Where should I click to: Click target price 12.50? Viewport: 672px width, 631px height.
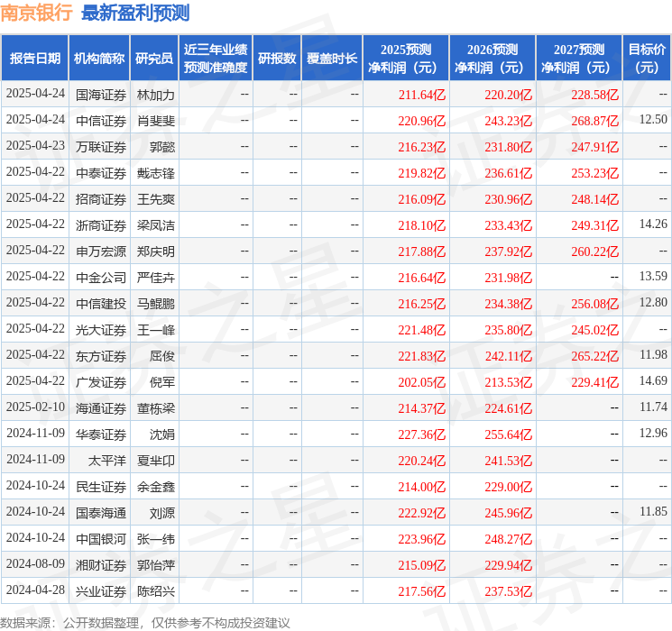(x=653, y=120)
